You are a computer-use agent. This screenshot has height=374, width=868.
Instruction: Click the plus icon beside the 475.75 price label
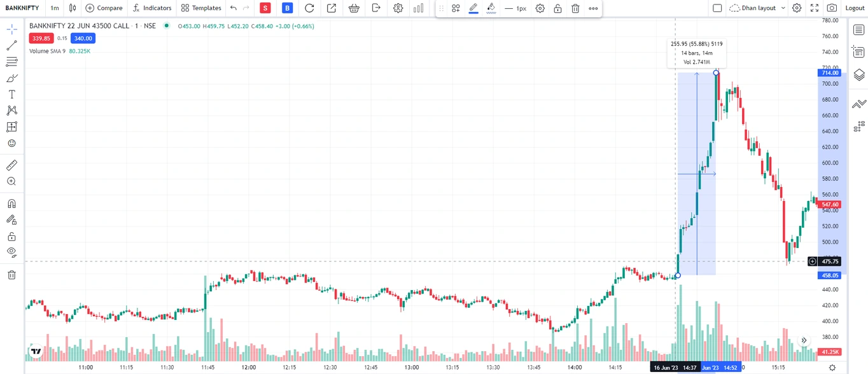pos(813,261)
